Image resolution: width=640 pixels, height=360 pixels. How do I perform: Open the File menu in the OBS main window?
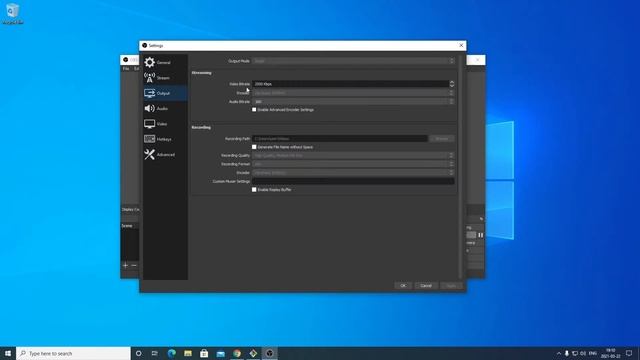pyautogui.click(x=126, y=69)
